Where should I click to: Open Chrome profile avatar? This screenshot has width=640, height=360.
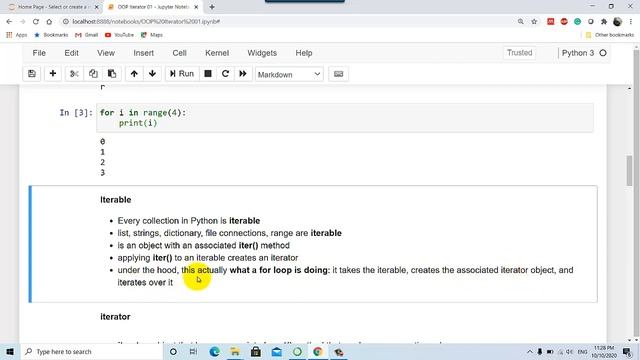pos(618,21)
